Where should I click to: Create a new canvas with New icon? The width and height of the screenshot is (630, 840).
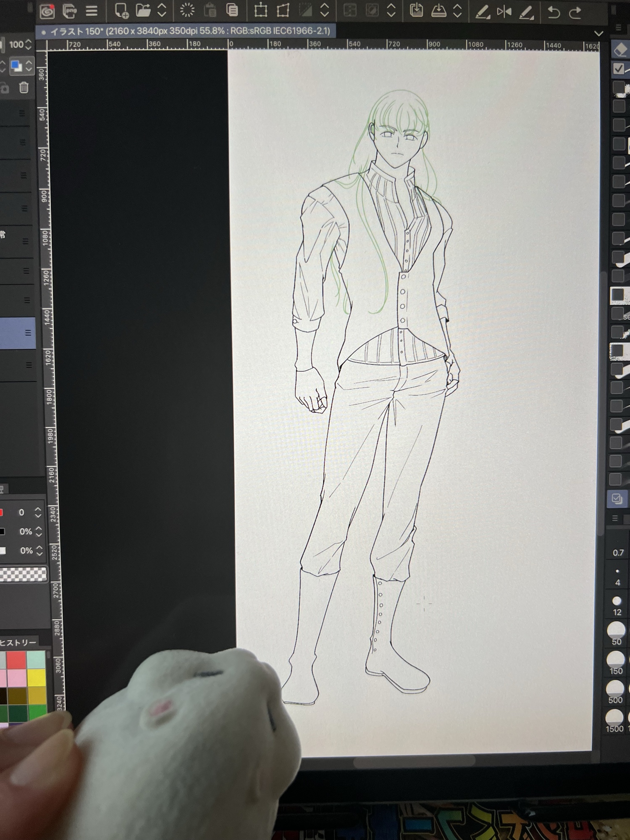121,11
